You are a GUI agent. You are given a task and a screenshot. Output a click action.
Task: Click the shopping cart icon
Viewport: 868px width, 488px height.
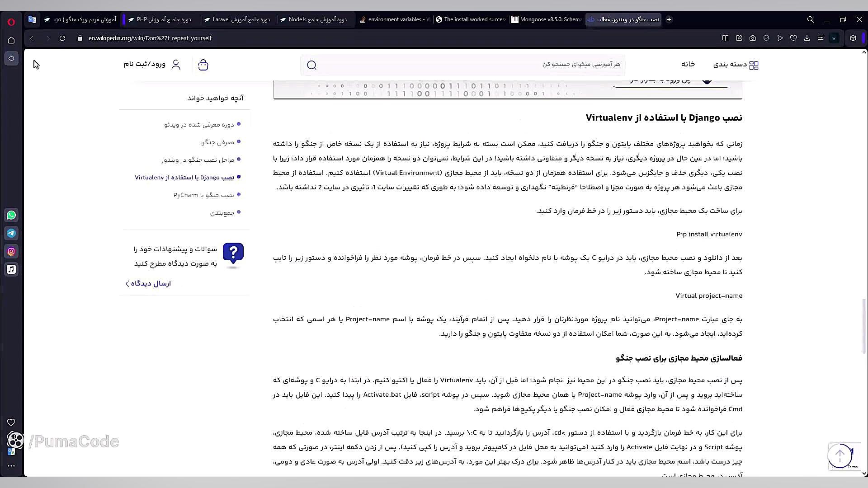203,65
